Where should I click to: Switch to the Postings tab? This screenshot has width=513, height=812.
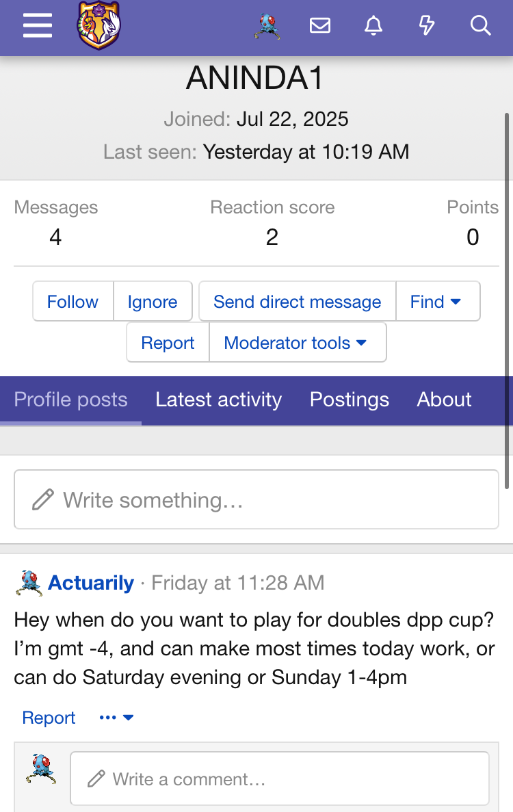[350, 400]
